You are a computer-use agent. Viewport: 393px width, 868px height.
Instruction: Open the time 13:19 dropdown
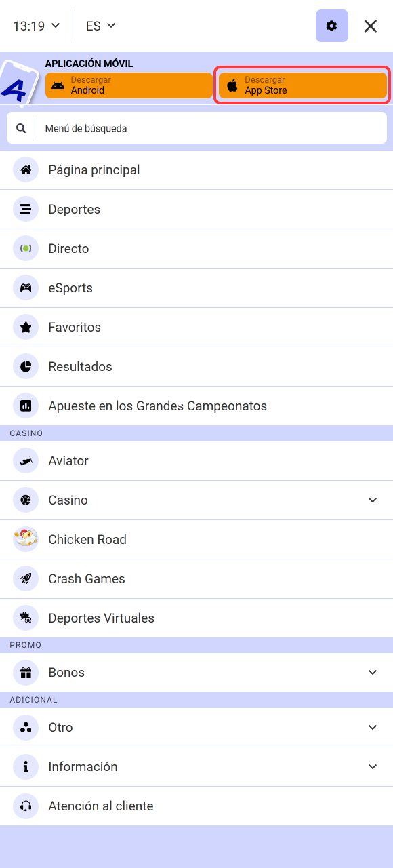pos(35,26)
